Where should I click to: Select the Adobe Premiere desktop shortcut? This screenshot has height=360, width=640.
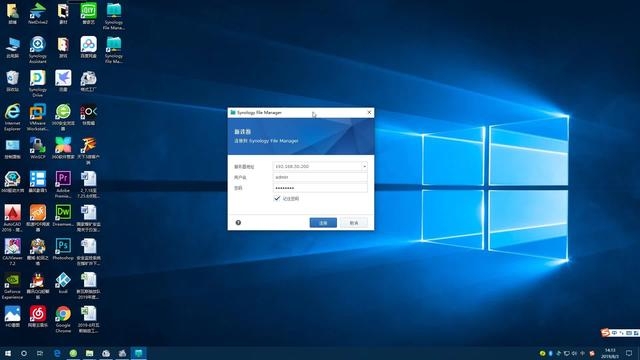63,184
